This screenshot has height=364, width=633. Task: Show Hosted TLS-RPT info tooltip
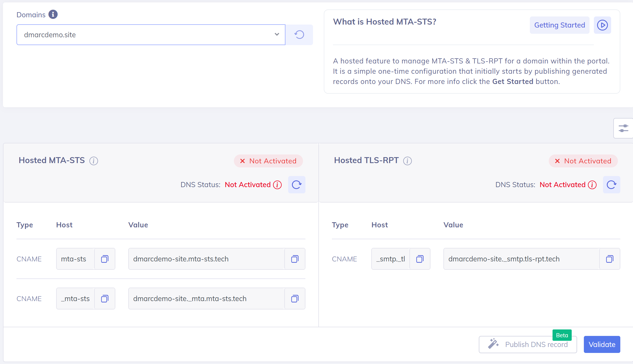tap(407, 161)
